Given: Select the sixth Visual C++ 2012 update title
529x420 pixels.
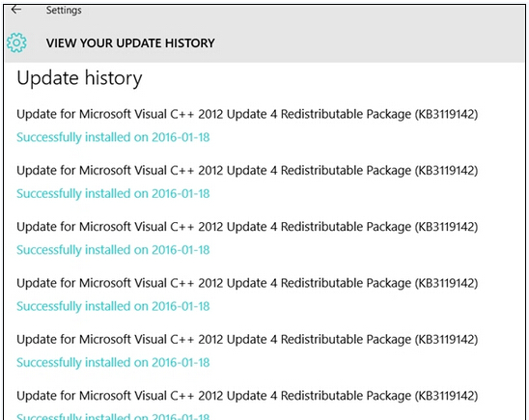Looking at the screenshot, I should click(x=247, y=396).
